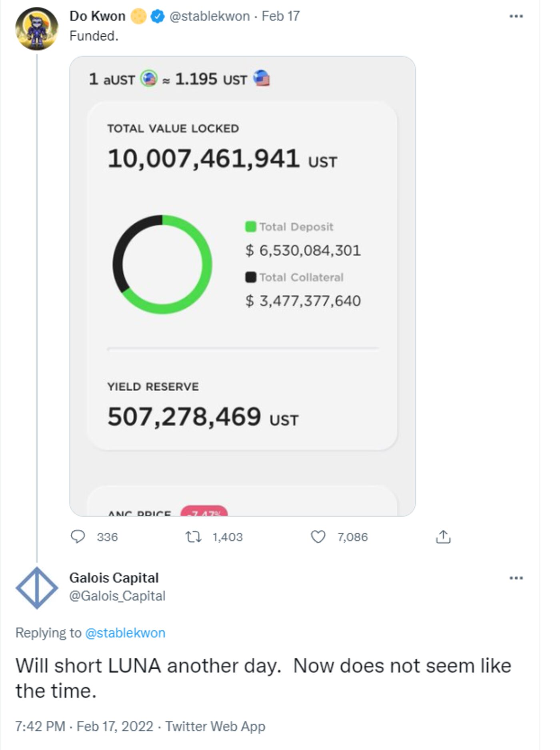
Task: Click the retweet arrows icon
Action: tap(194, 537)
